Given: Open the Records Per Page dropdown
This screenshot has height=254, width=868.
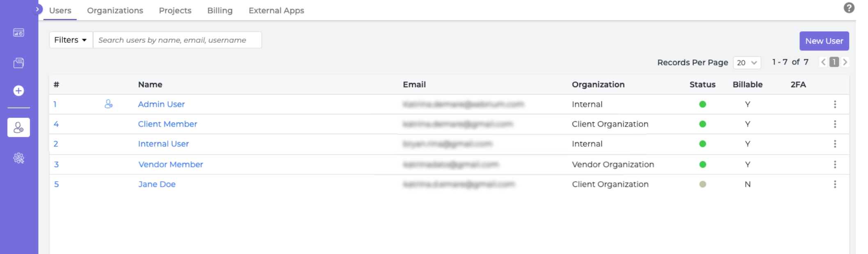Looking at the screenshot, I should [x=747, y=62].
